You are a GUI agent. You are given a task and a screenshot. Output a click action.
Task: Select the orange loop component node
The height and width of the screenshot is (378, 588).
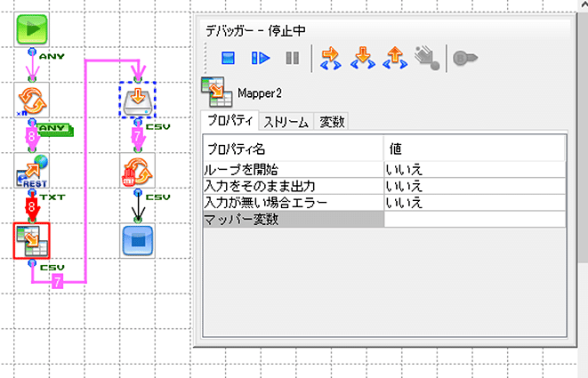(x=31, y=100)
